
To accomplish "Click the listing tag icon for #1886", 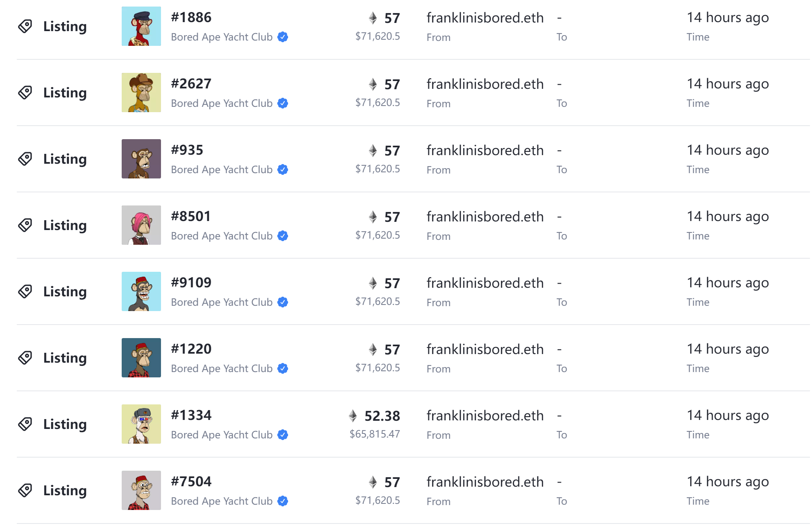I will tap(25, 26).
